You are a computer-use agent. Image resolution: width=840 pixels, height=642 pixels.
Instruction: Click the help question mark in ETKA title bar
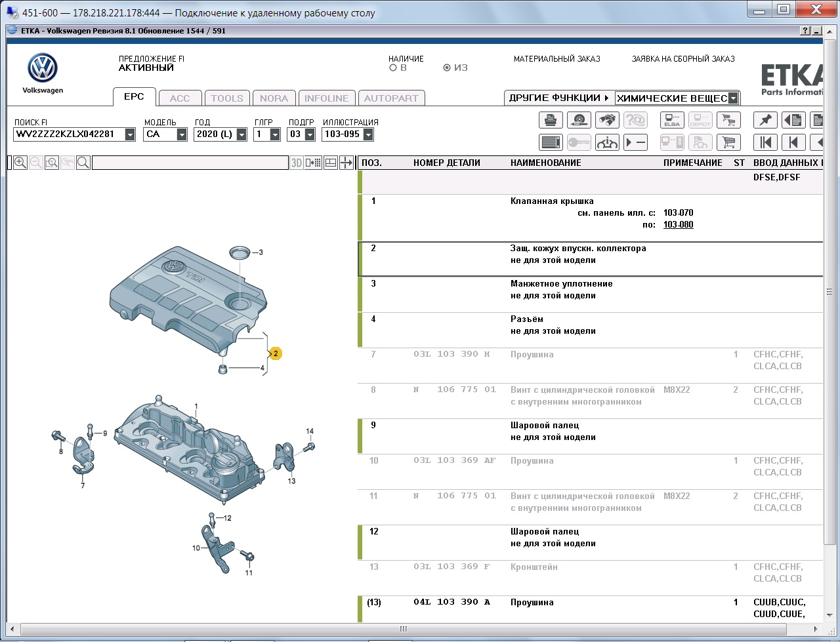[x=805, y=31]
